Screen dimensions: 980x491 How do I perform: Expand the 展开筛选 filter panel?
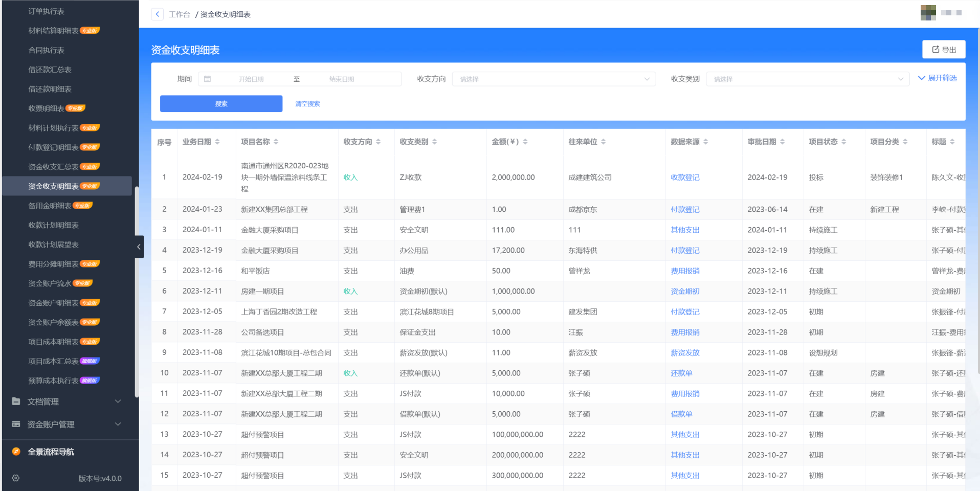coord(938,78)
